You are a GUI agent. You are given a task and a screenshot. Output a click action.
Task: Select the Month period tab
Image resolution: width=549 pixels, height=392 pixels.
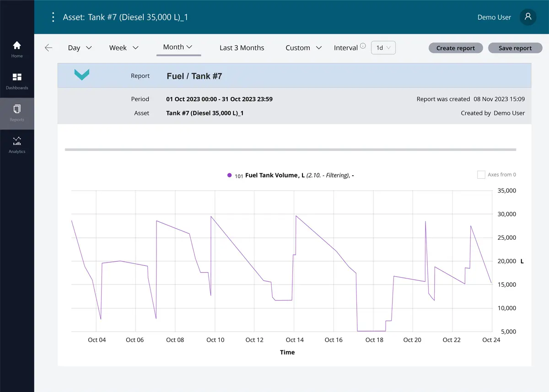pos(178,47)
